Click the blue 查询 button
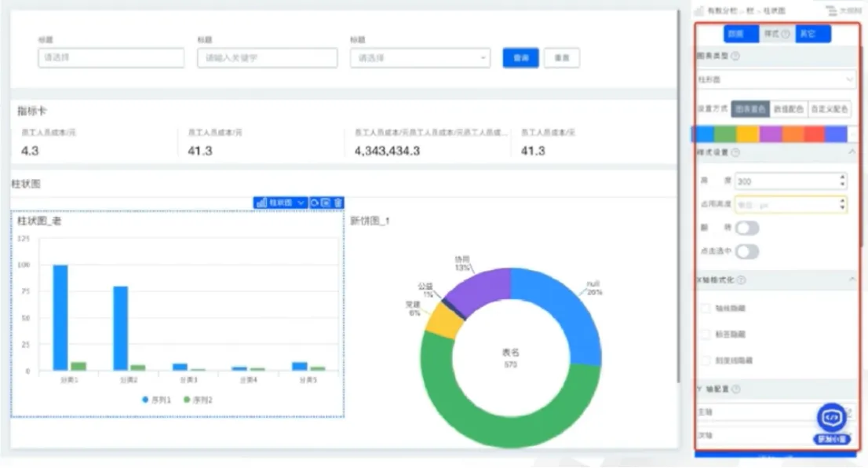The image size is (868, 468). point(520,58)
